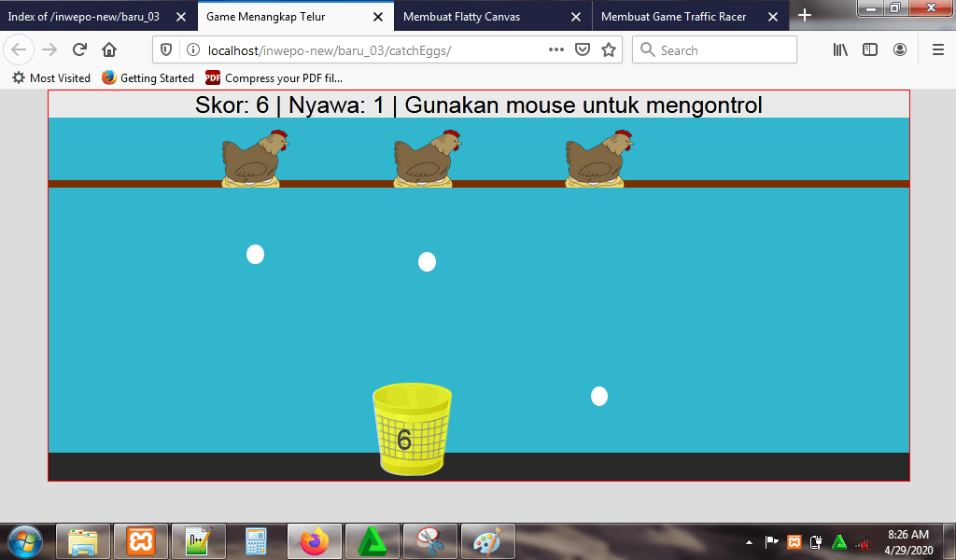Open the Most Visited bookmarks folder

[51, 78]
